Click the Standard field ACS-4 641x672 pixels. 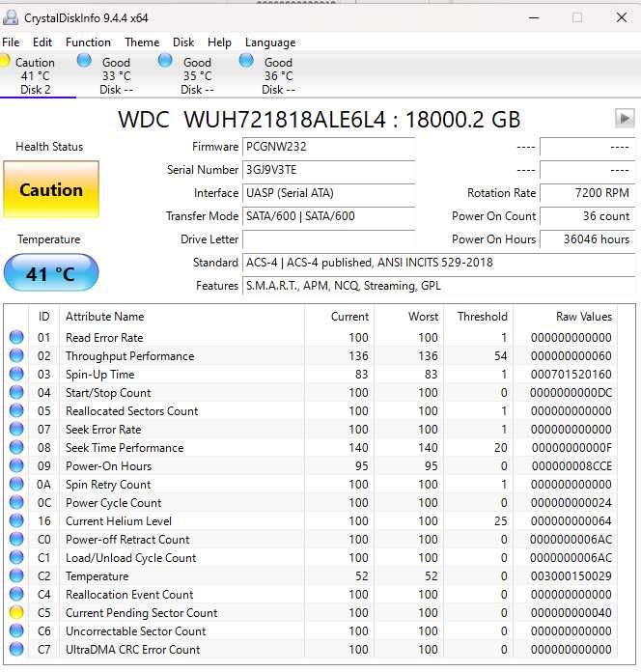point(439,263)
